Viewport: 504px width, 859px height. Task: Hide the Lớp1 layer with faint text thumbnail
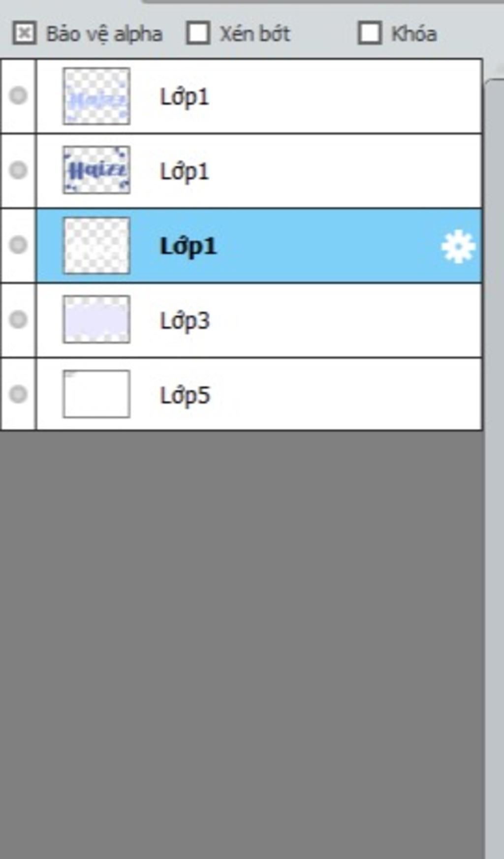point(18,95)
